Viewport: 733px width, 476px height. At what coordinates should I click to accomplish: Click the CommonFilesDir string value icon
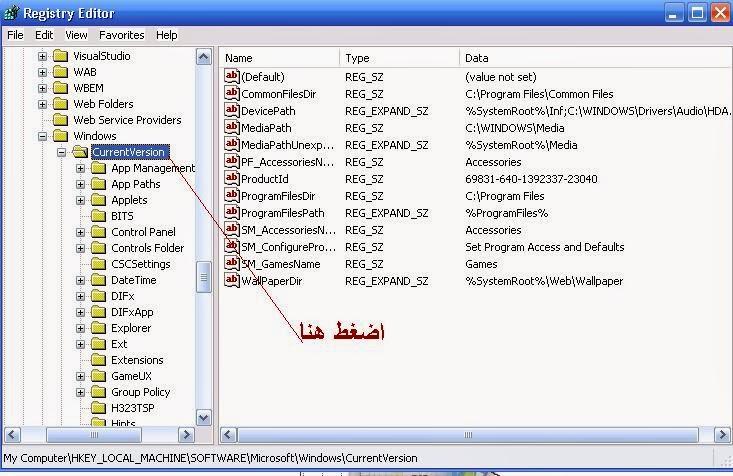tap(232, 93)
